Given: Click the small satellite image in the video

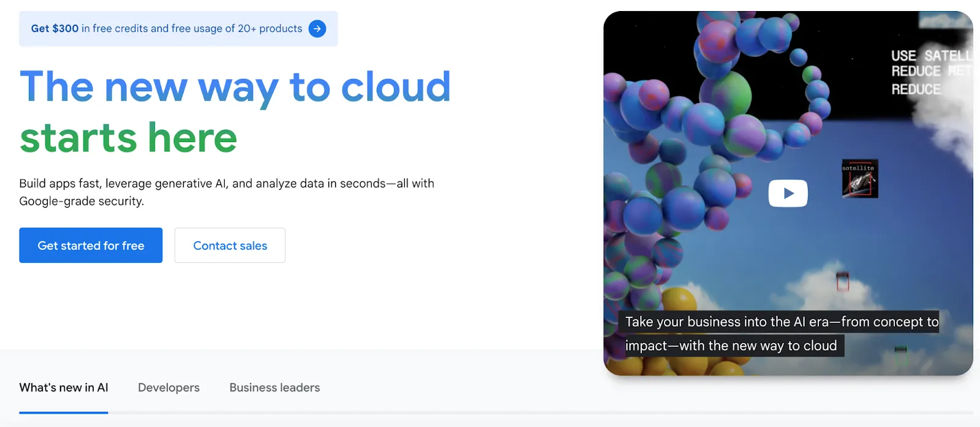Looking at the screenshot, I should (x=860, y=179).
